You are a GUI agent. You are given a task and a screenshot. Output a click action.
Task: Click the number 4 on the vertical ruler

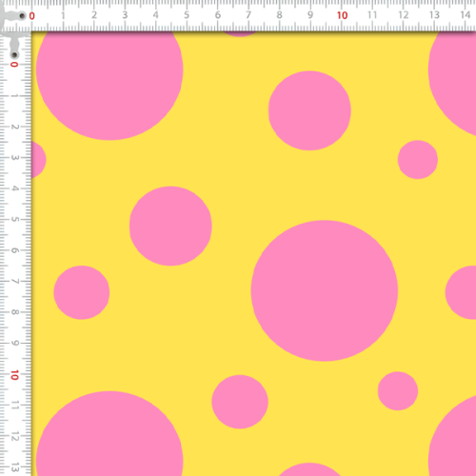point(15,188)
